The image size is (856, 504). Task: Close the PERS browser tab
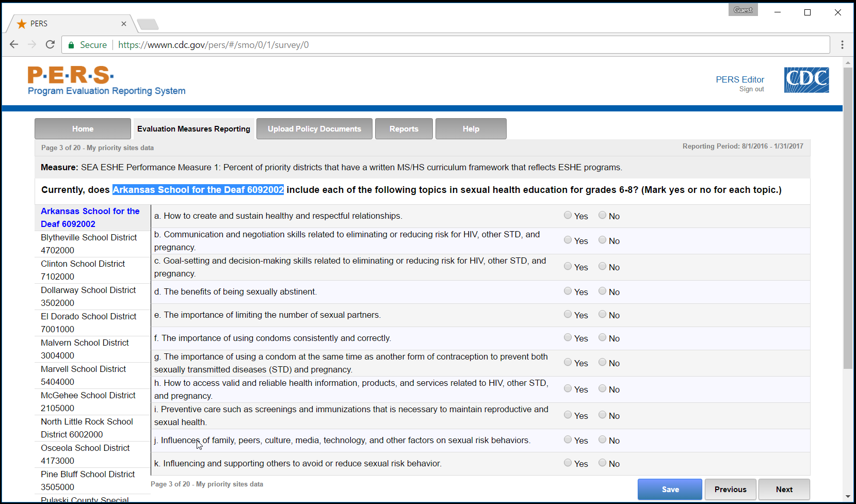click(124, 24)
